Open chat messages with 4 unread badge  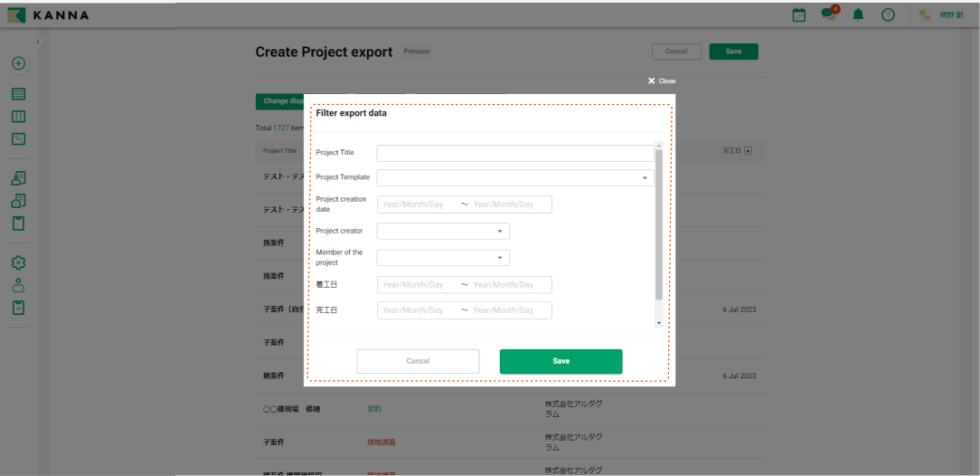coord(828,14)
